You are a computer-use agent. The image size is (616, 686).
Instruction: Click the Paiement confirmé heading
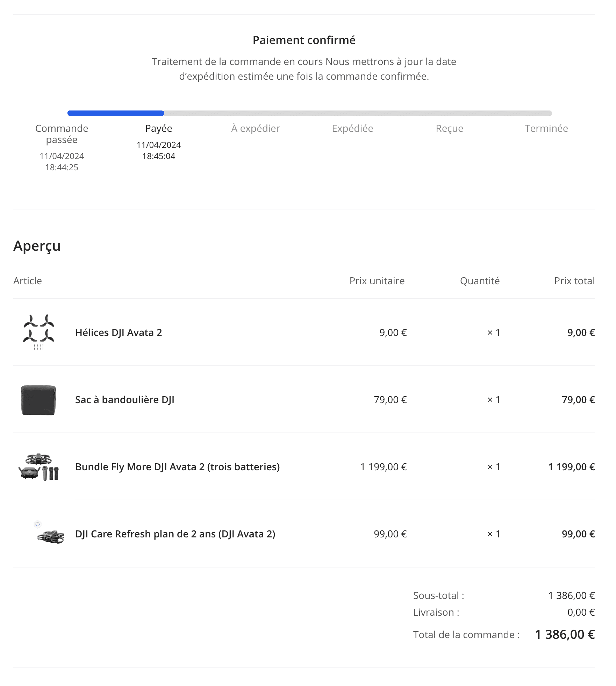click(x=304, y=40)
